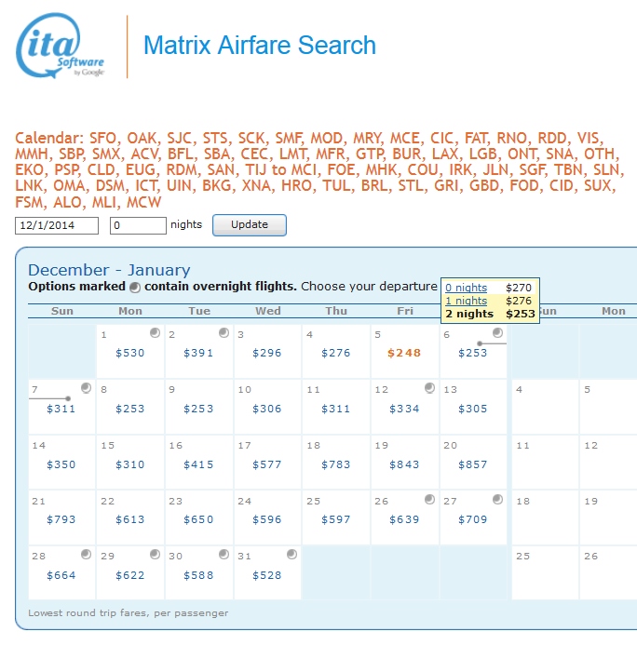The width and height of the screenshot is (637, 672).
Task: Click overnight flight icon on December 2
Action: click(224, 333)
